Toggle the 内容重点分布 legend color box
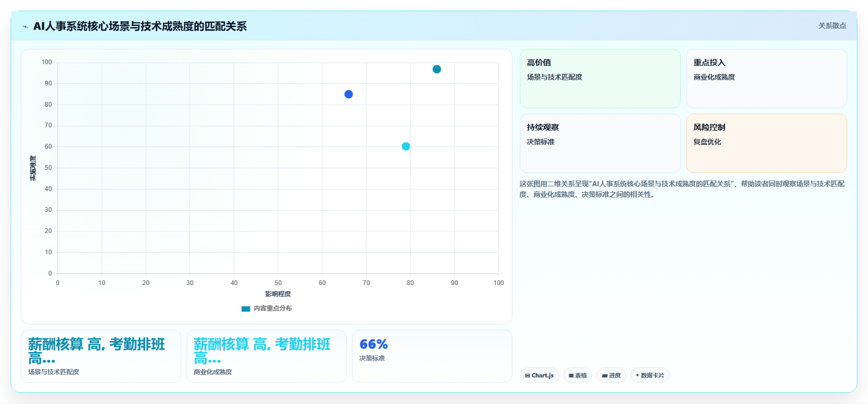This screenshot has width=868, height=404. (x=246, y=308)
